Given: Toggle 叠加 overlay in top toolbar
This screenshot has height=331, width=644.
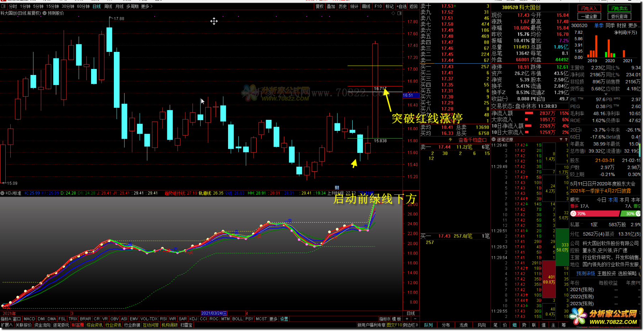Looking at the screenshot, I should (x=331, y=6).
